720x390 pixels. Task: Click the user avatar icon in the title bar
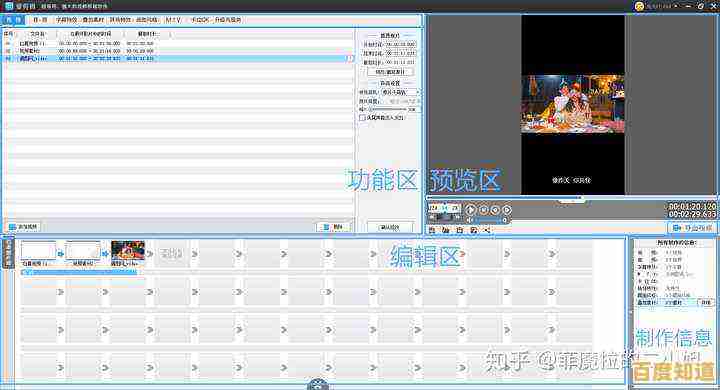click(x=639, y=6)
